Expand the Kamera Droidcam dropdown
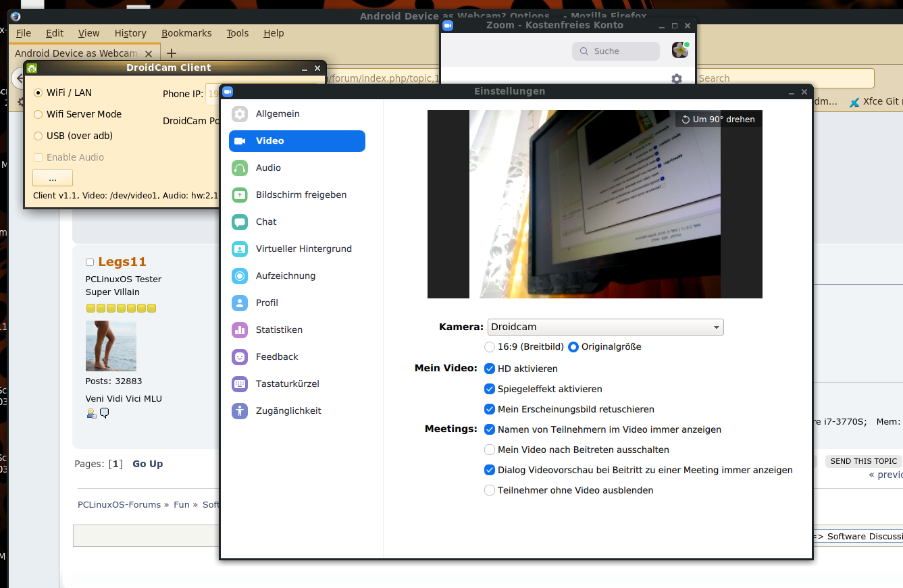This screenshot has height=588, width=903. 604,327
